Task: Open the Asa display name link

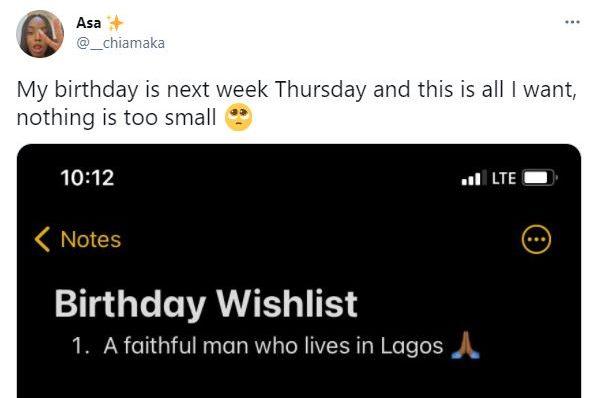Action: point(89,23)
